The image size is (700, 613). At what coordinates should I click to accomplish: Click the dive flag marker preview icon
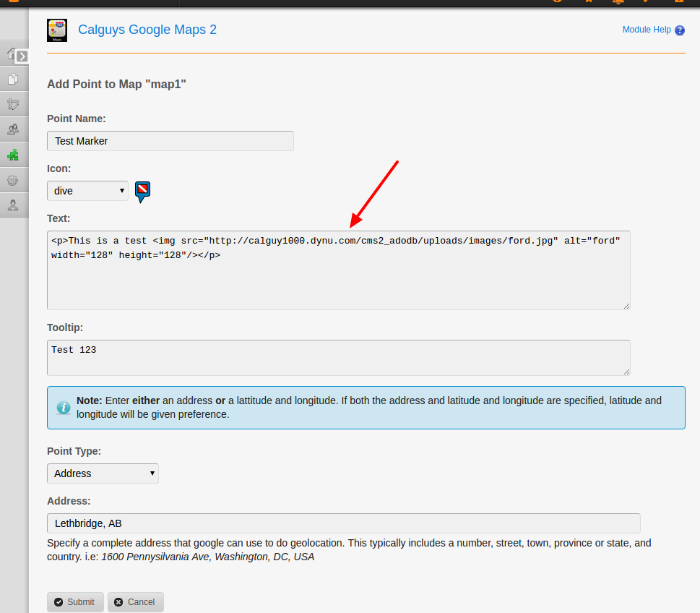142,191
